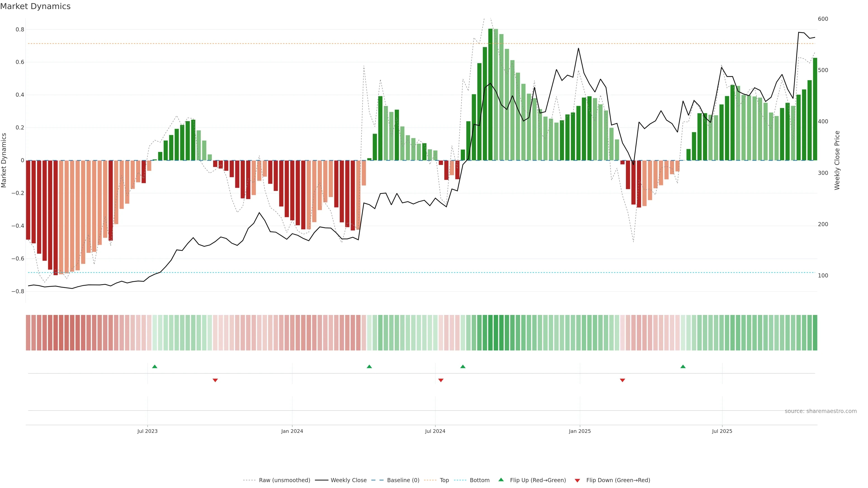Viewport: 868px width, 488px height.
Task: Click the red Flip Down triangle after Jul 2023
Action: coord(215,380)
